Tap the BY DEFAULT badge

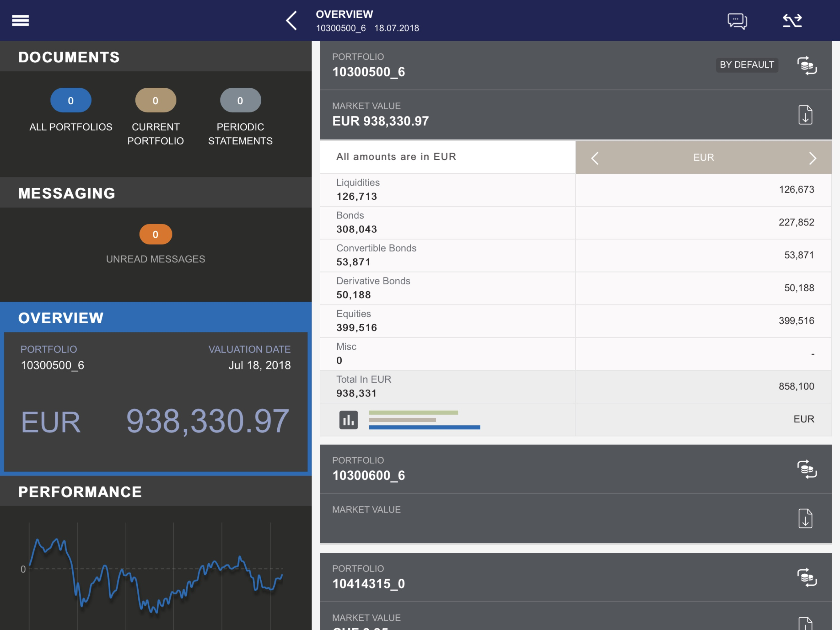coord(747,65)
